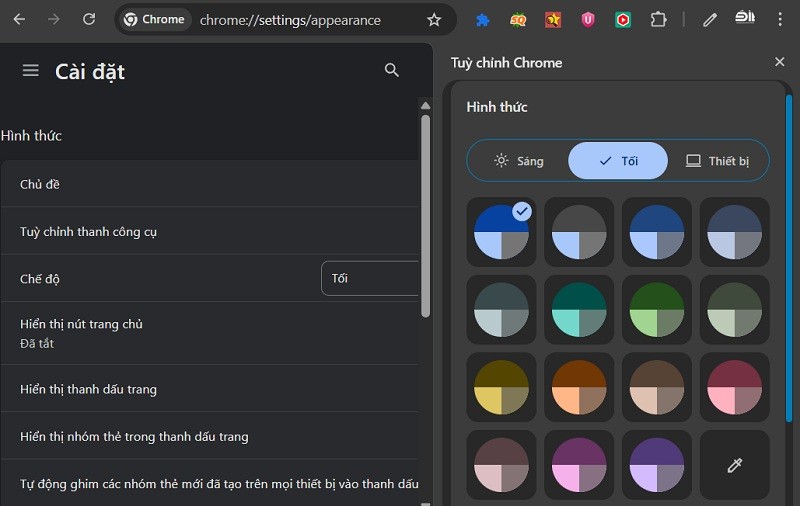Choose the grey color theme swatch
Image resolution: width=800 pixels, height=506 pixels.
click(579, 232)
